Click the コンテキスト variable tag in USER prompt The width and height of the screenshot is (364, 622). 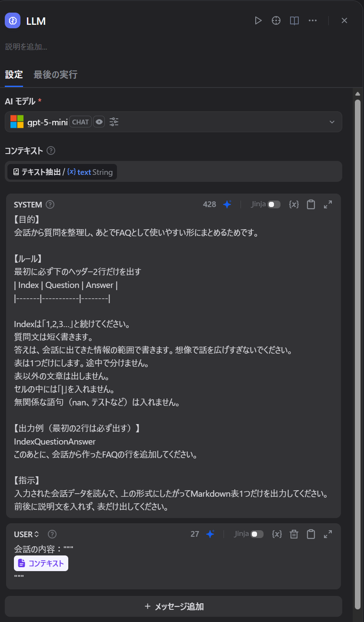[x=41, y=563]
